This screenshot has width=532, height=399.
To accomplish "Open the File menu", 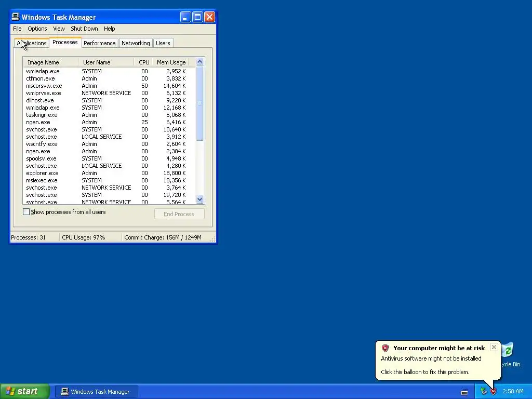I will click(x=17, y=29).
